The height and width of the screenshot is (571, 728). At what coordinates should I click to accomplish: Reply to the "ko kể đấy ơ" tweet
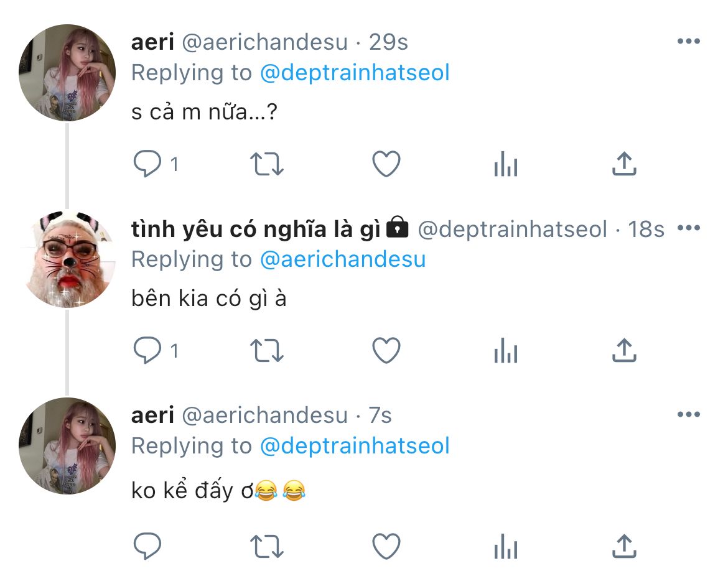[x=148, y=547]
